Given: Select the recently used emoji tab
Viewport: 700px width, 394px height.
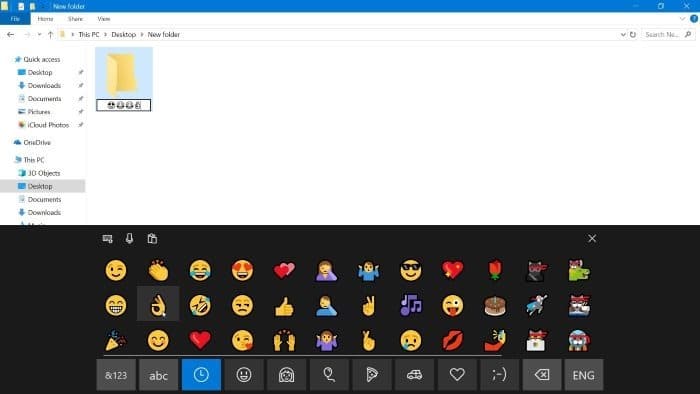Looking at the screenshot, I should (x=201, y=375).
